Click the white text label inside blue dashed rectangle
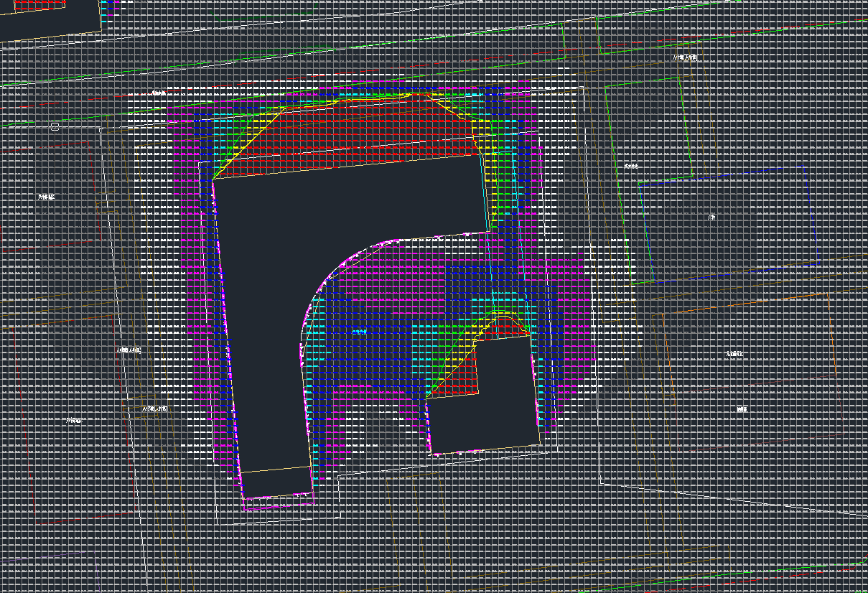 pyautogui.click(x=711, y=217)
